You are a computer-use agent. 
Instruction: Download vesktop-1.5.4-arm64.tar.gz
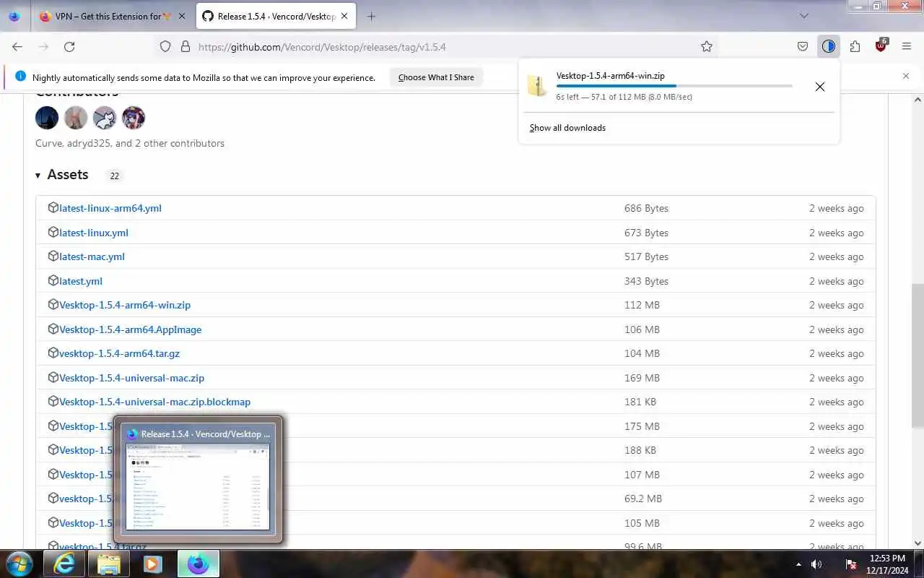(x=120, y=353)
